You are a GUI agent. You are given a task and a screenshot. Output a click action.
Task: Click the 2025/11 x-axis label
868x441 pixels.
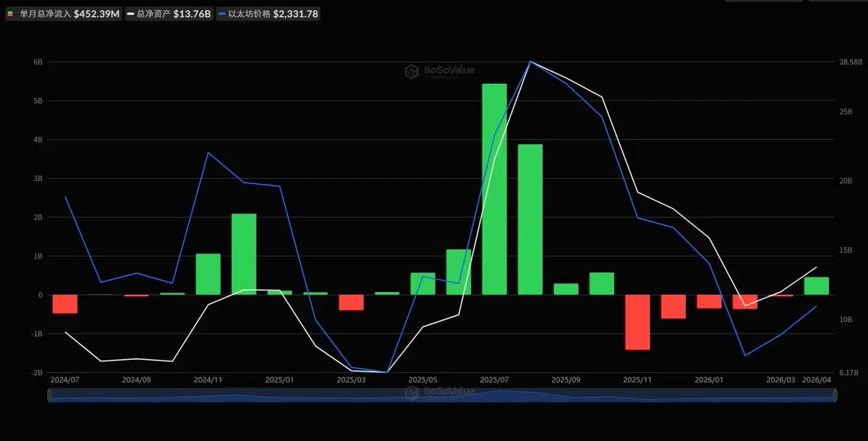(x=638, y=379)
